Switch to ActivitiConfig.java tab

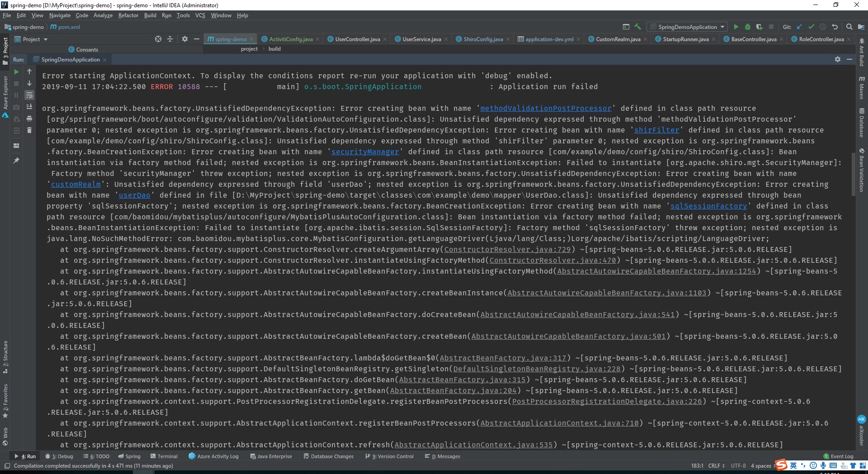pyautogui.click(x=291, y=39)
